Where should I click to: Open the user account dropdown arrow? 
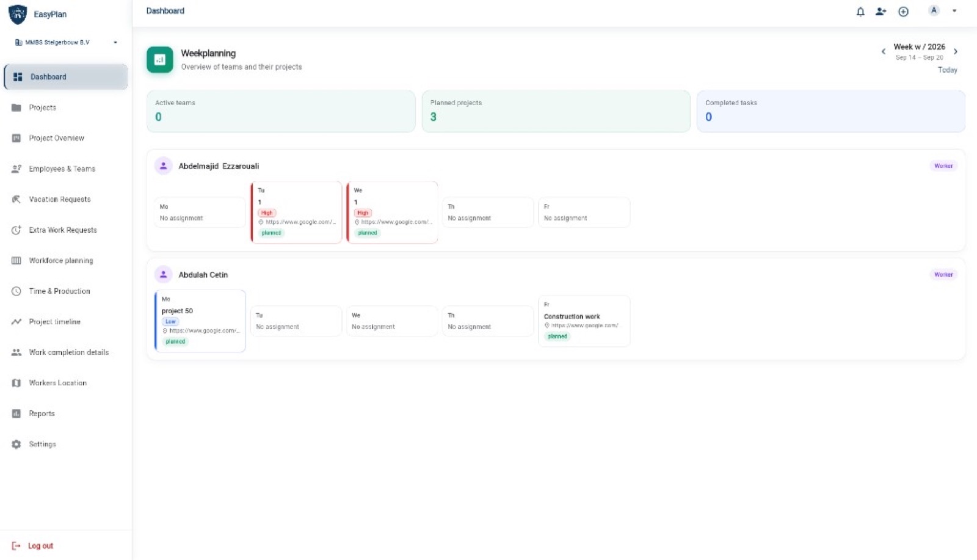pos(954,10)
